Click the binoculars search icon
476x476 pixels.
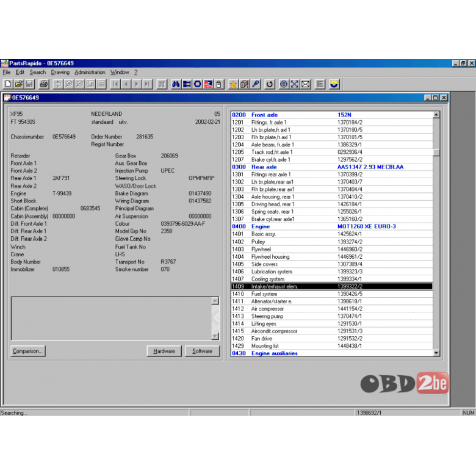click(176, 84)
